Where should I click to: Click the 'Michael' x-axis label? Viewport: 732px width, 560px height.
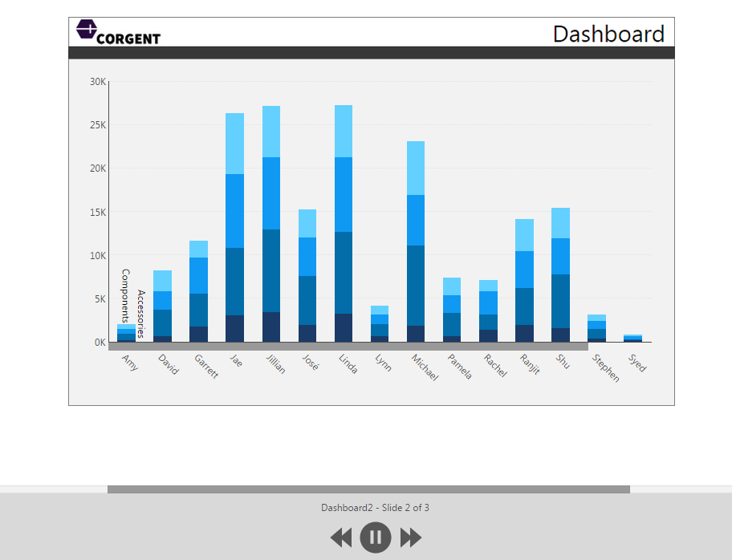[425, 367]
